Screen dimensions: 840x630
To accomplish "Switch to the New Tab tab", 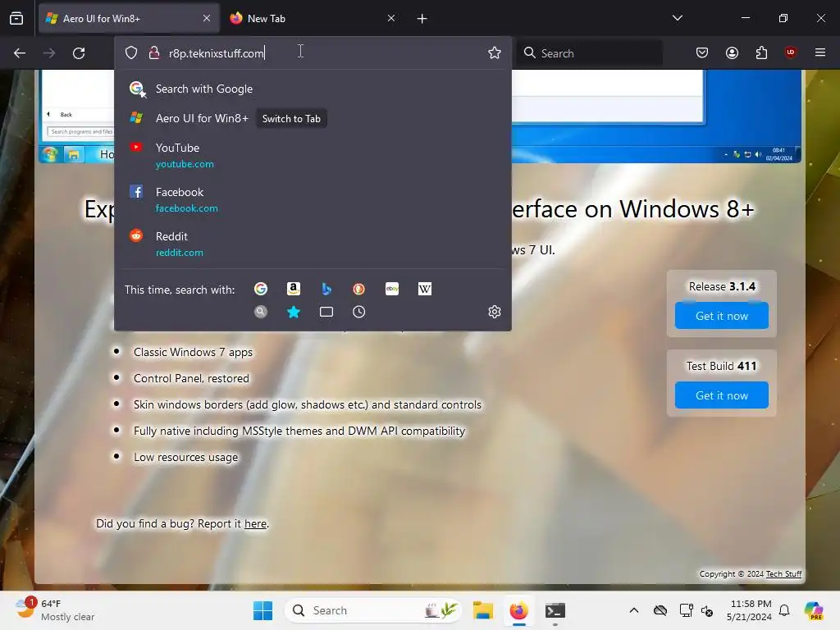I will tap(313, 18).
